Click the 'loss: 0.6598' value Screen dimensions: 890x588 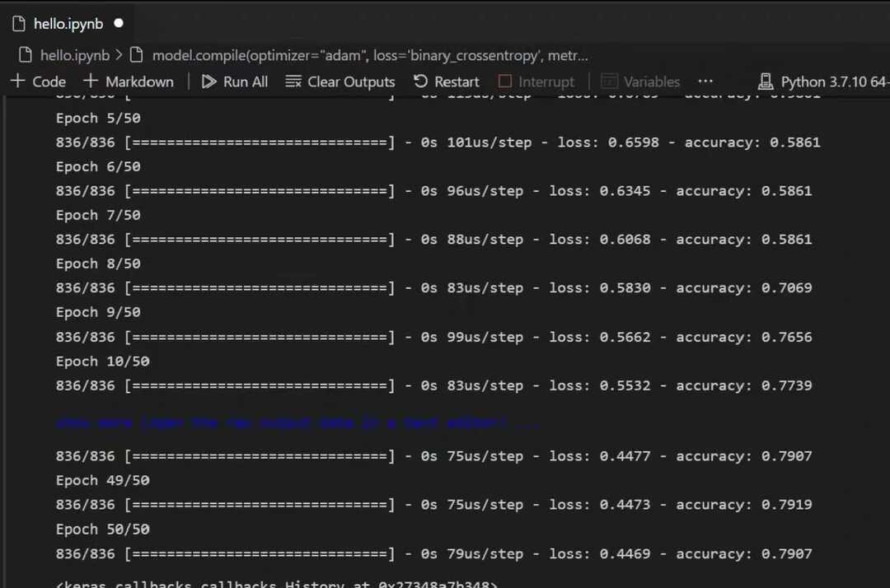click(x=608, y=142)
